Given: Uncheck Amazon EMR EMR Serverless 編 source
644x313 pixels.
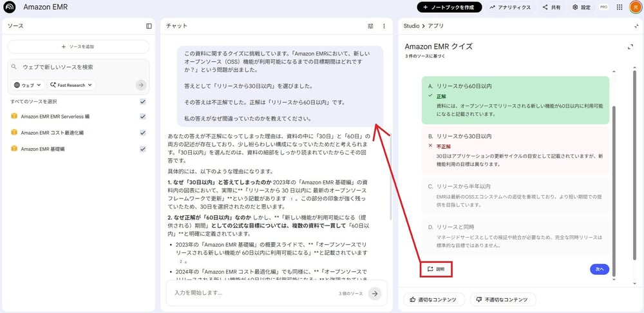Looking at the screenshot, I should [143, 117].
